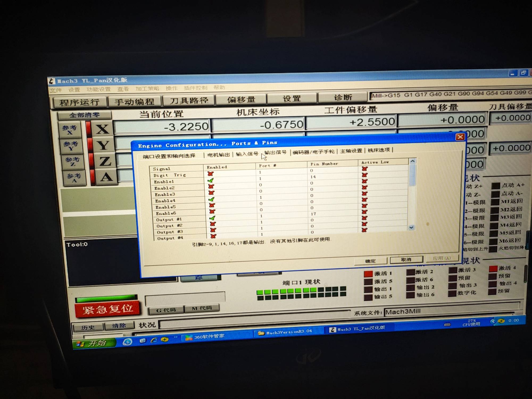This screenshot has height=399, width=532.
Task: Click the list scroll-down arrow
Action: (x=411, y=227)
